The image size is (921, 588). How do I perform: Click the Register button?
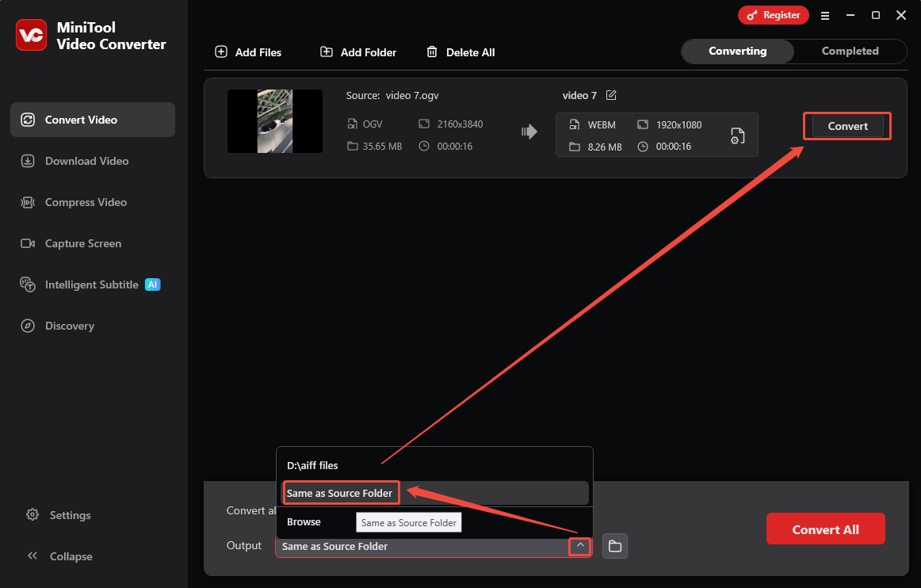(x=773, y=14)
